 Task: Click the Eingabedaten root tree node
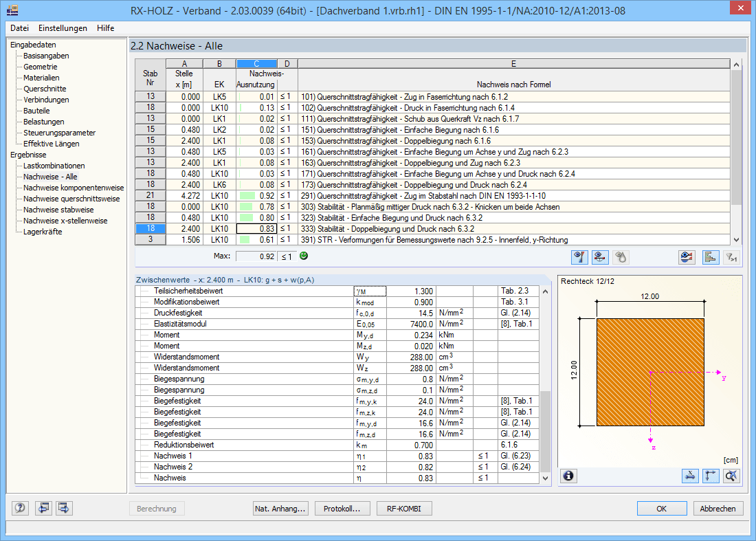pyautogui.click(x=33, y=45)
